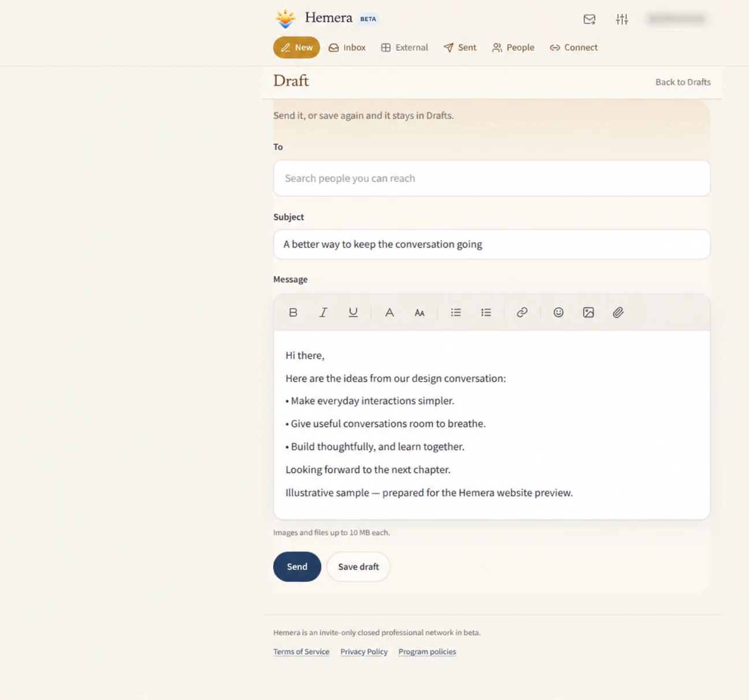Apply italic formatting to the message

click(323, 312)
